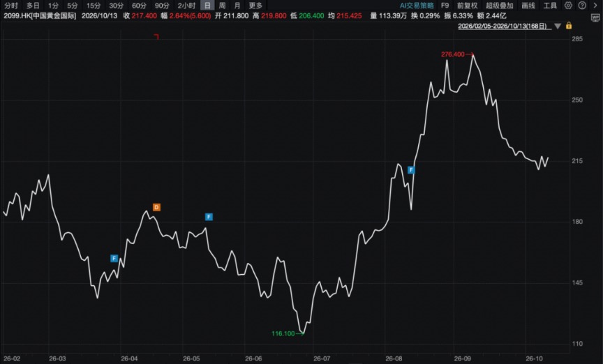The width and height of the screenshot is (603, 364).
Task: Open AI交易策略 trading strategy
Action: pos(417,6)
